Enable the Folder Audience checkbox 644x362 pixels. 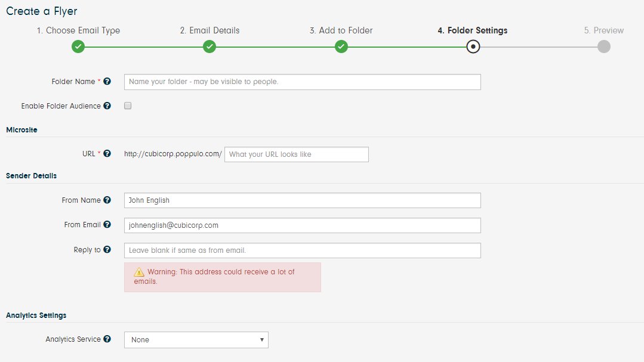[x=127, y=106]
